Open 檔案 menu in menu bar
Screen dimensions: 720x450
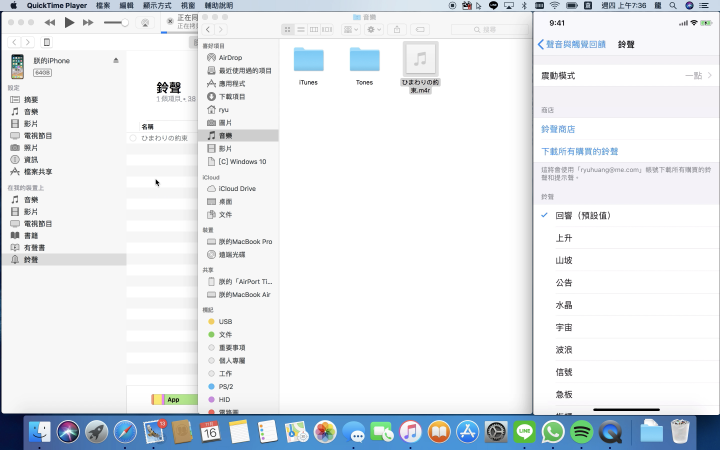pos(103,6)
